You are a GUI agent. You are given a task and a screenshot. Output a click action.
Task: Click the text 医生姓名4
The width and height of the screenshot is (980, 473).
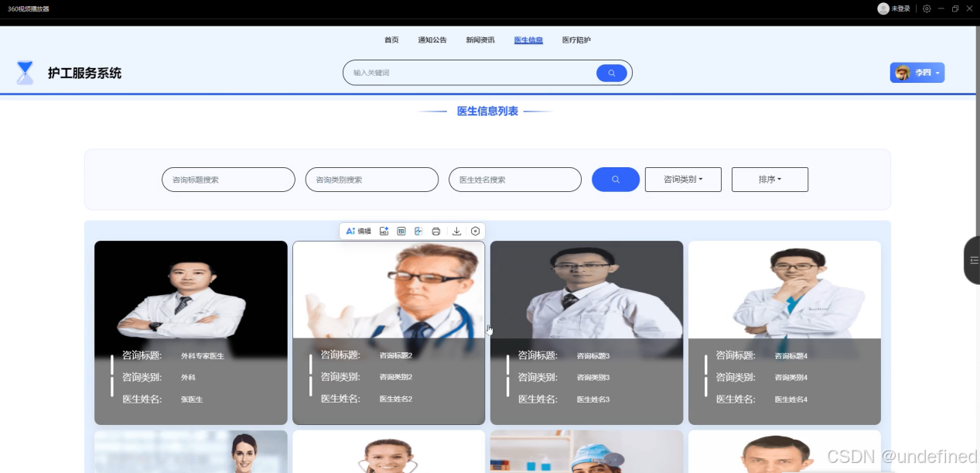tap(791, 399)
